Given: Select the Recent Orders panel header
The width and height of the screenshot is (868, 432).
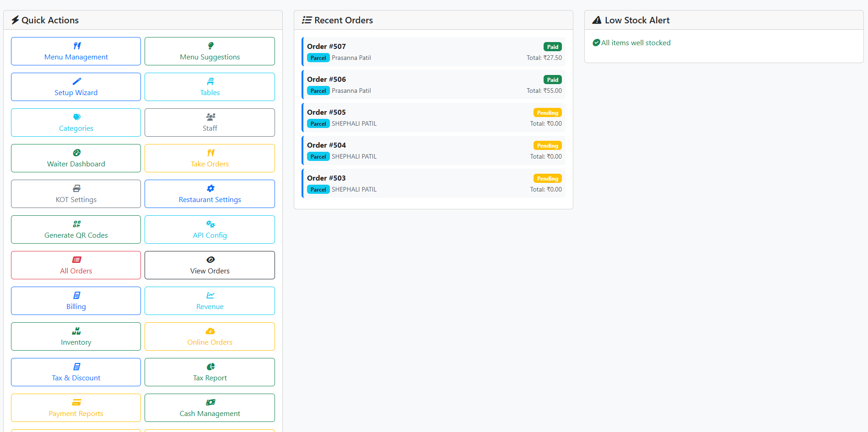Looking at the screenshot, I should [x=343, y=20].
